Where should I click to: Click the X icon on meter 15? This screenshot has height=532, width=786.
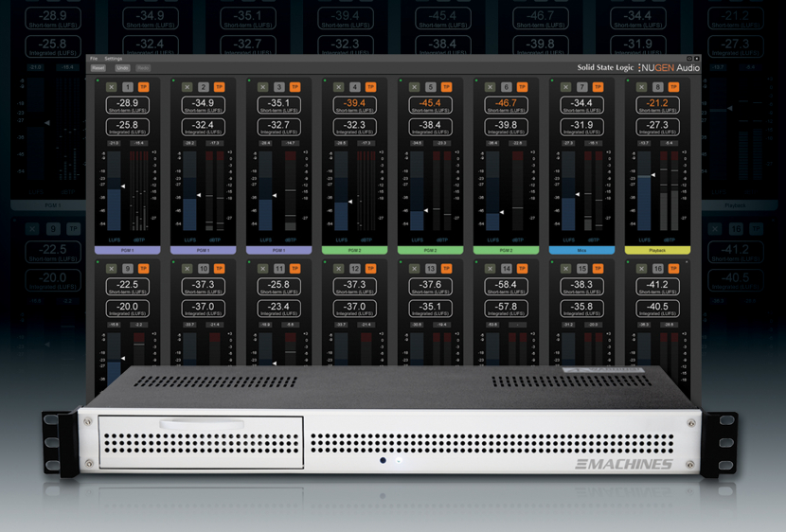tap(565, 269)
